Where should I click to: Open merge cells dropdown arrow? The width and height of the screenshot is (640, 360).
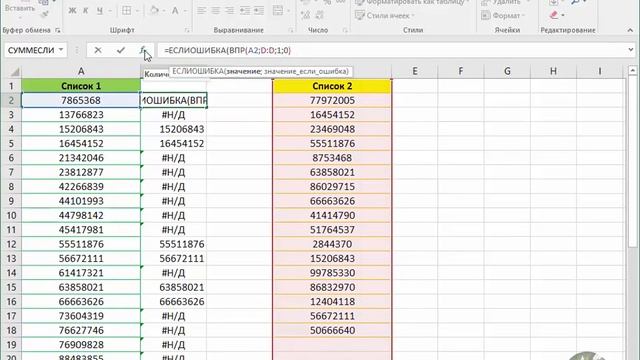click(288, 11)
